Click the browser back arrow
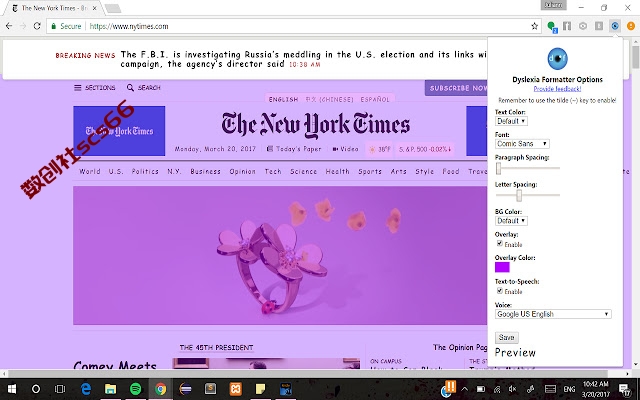640x400 pixels. coord(9,26)
